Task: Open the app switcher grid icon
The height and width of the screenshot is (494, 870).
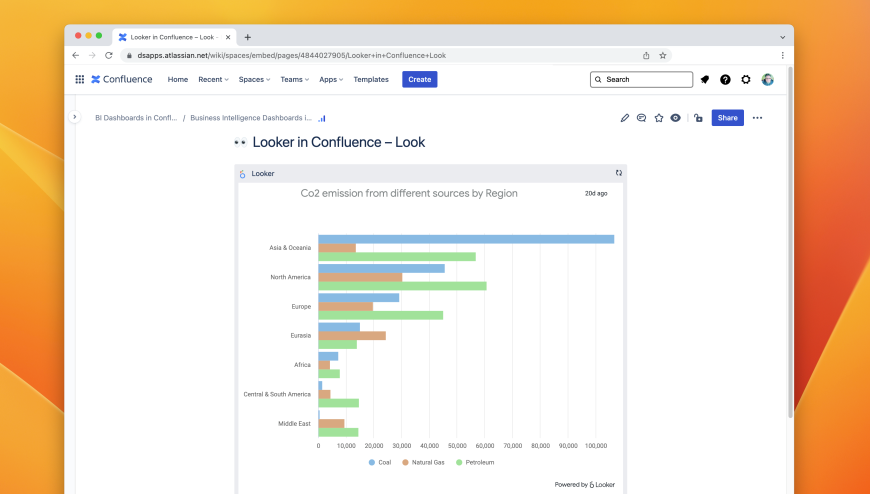Action: [x=80, y=79]
